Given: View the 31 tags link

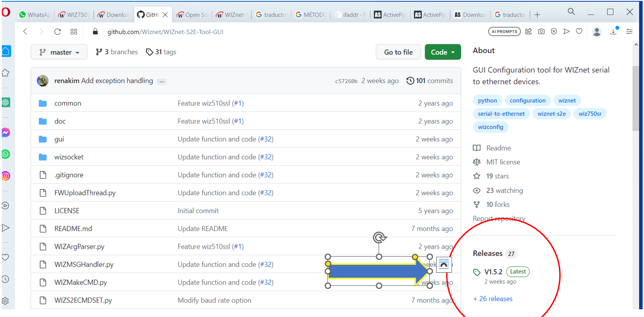Looking at the screenshot, I should [161, 52].
